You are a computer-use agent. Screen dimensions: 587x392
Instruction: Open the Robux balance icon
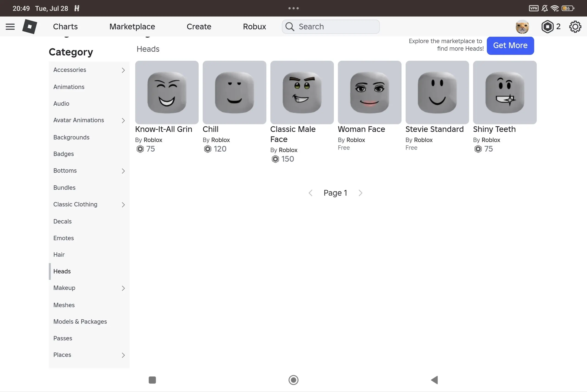click(547, 27)
